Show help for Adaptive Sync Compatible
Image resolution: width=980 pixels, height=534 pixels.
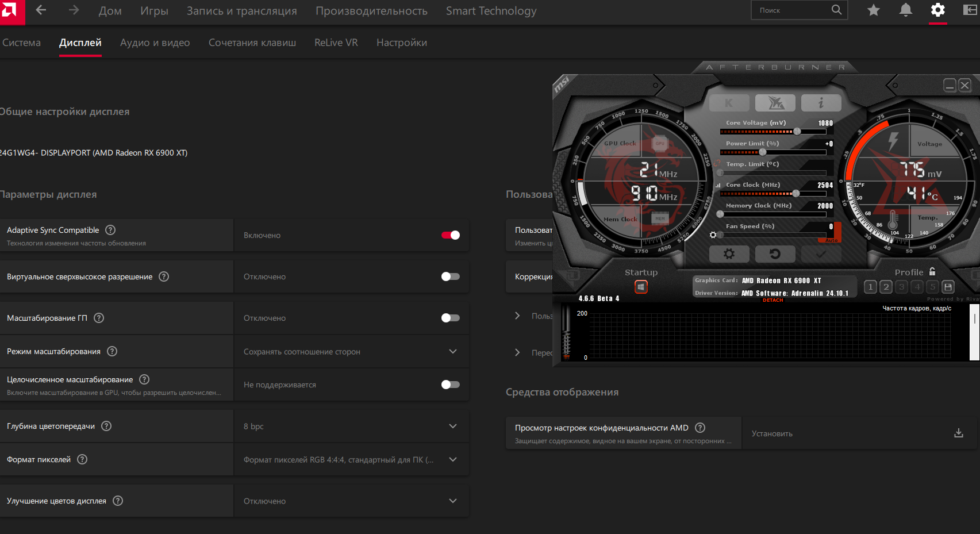(110, 230)
